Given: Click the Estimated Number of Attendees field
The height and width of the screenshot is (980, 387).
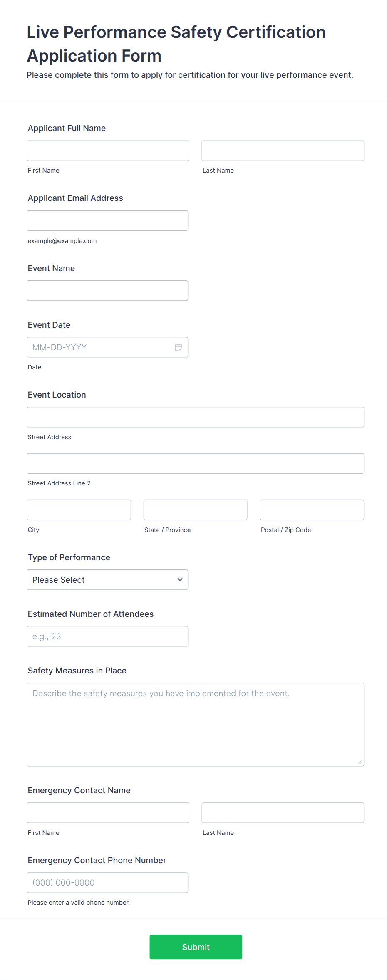Looking at the screenshot, I should click(107, 636).
